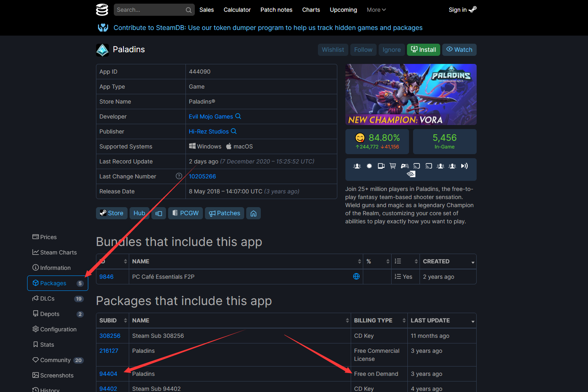588x392 pixels.
Task: Toggle Ignore for Paladins
Action: pyautogui.click(x=392, y=50)
